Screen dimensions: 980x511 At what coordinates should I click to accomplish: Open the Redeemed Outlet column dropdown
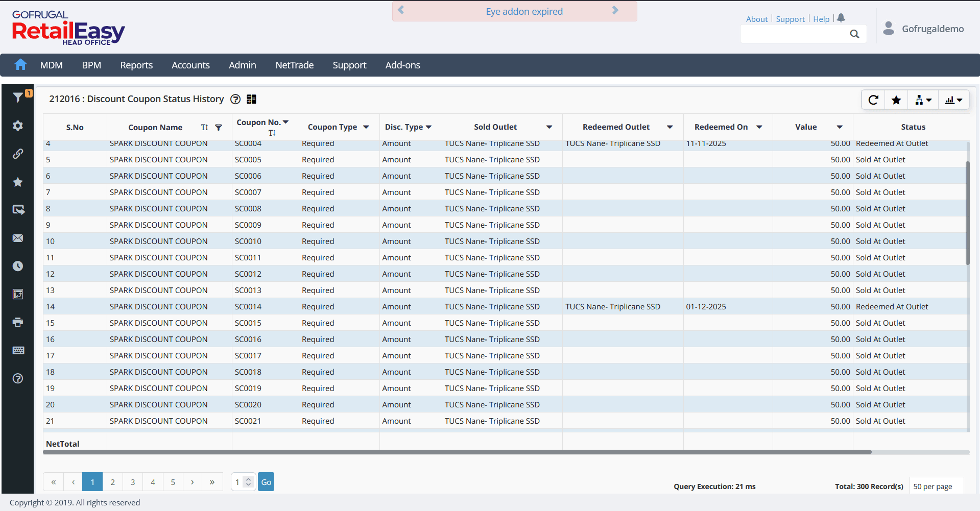[670, 127]
